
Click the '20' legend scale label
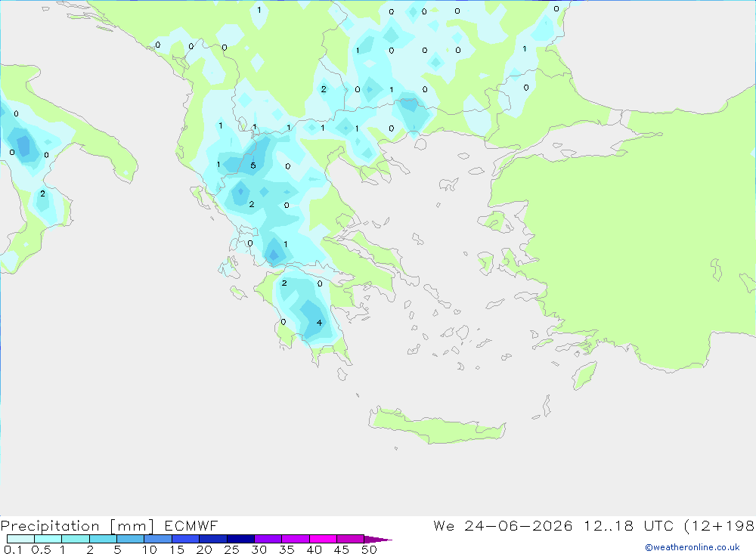click(x=204, y=549)
